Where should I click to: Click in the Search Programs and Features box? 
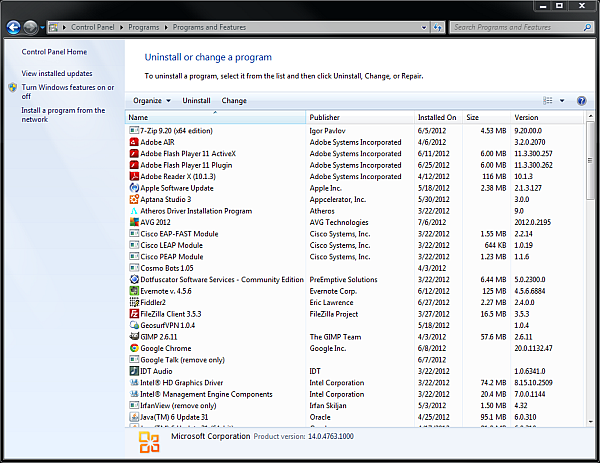point(517,27)
